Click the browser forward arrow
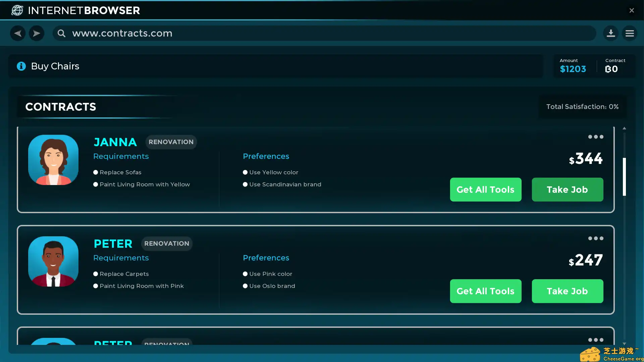 (x=37, y=33)
